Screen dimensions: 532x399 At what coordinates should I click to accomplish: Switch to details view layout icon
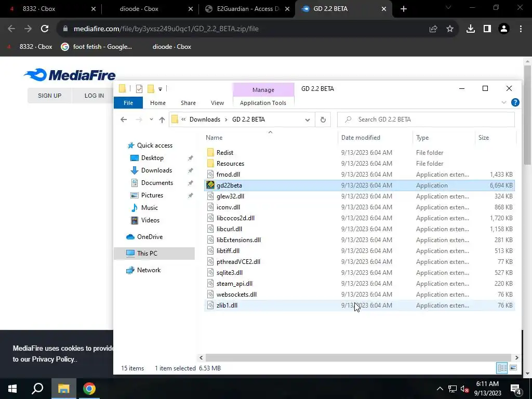(502, 368)
